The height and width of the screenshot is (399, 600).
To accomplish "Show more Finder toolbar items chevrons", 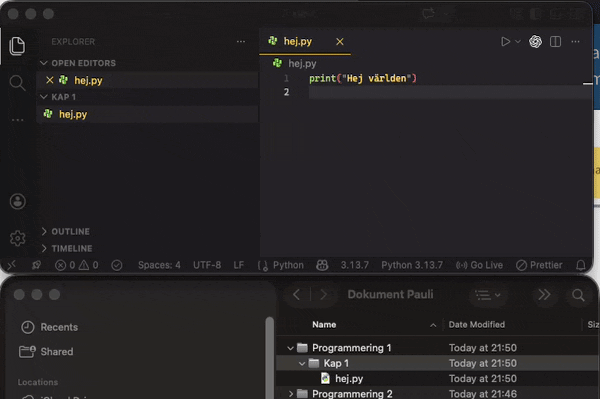I will pos(544,295).
